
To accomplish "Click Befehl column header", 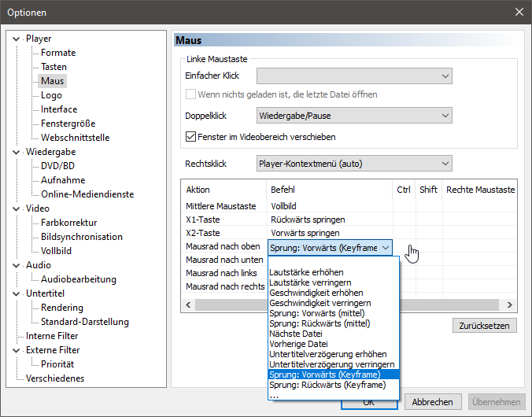I will [x=330, y=190].
